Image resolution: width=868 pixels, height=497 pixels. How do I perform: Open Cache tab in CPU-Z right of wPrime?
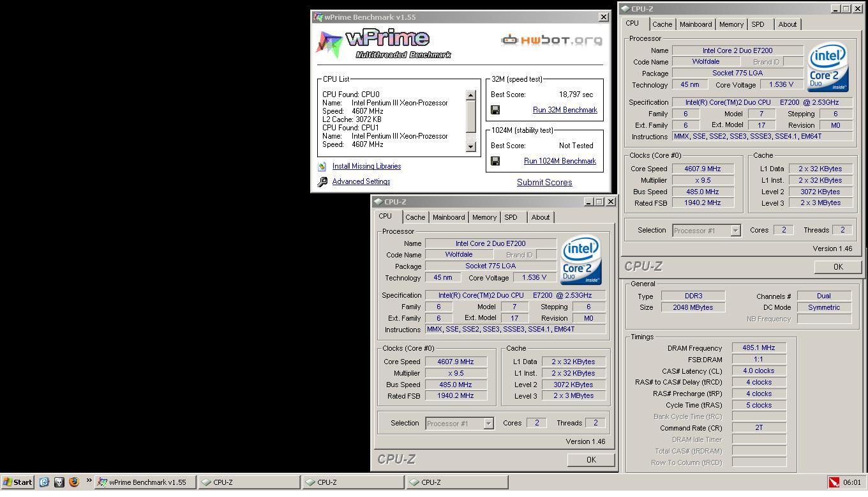click(662, 25)
